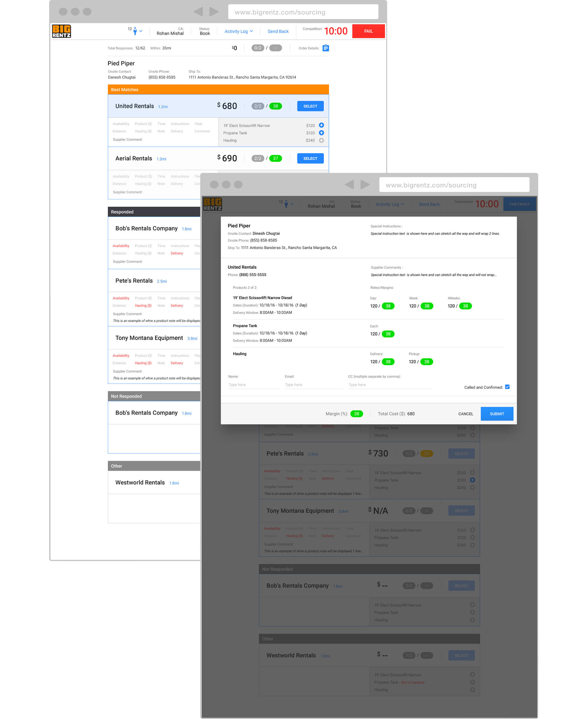Click the BigRentz logo in front window
Screen dimensions: 588x719
(212, 204)
